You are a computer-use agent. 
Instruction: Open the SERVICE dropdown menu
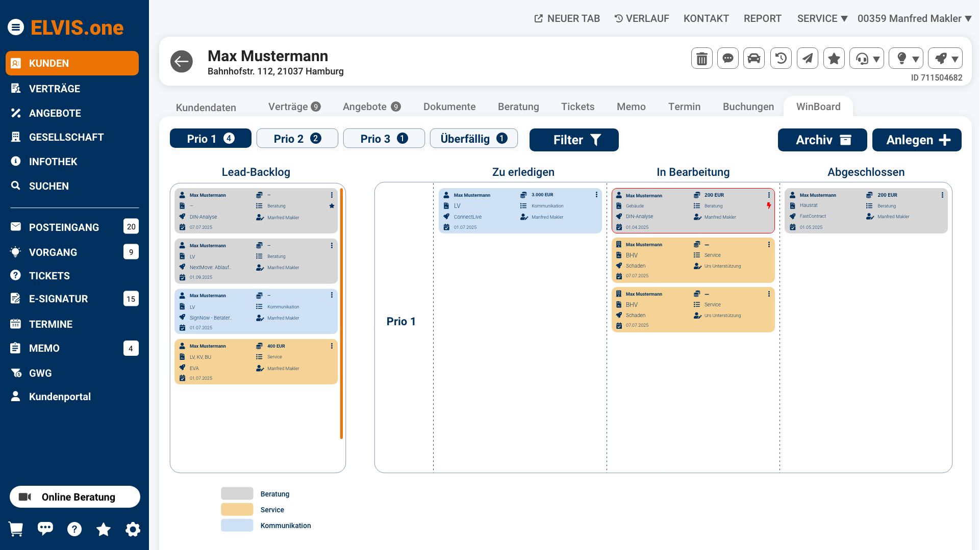822,18
